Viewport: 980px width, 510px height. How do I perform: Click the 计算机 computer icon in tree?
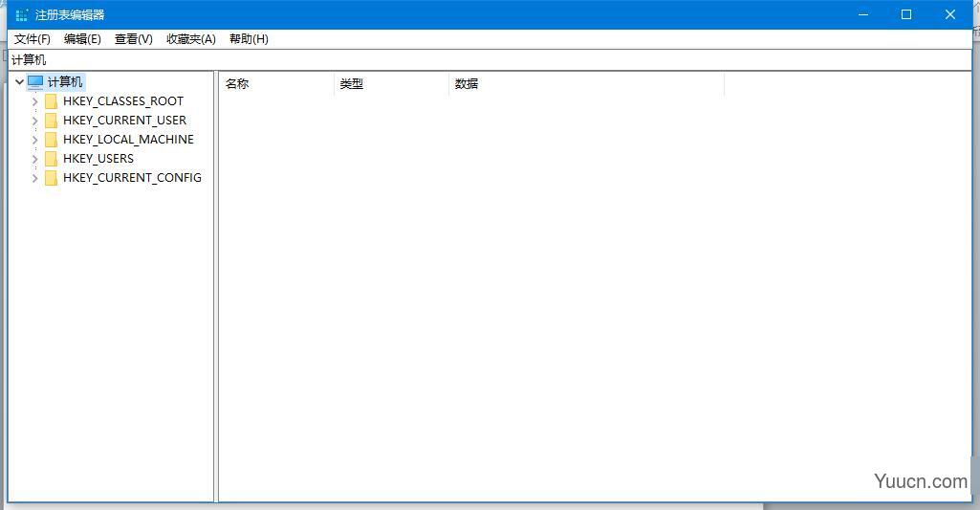(35, 82)
